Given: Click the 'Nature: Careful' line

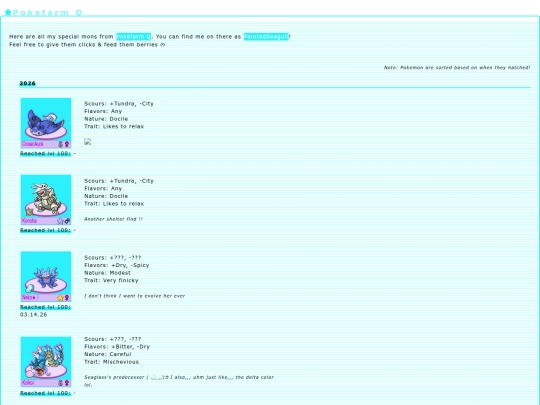Looking at the screenshot, I should click(x=108, y=354).
